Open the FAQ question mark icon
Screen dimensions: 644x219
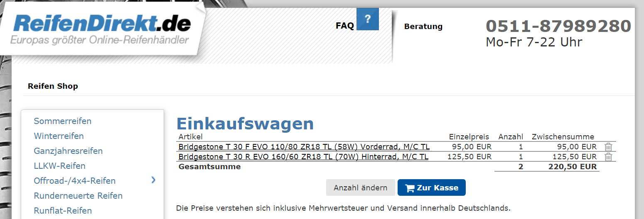tap(368, 19)
